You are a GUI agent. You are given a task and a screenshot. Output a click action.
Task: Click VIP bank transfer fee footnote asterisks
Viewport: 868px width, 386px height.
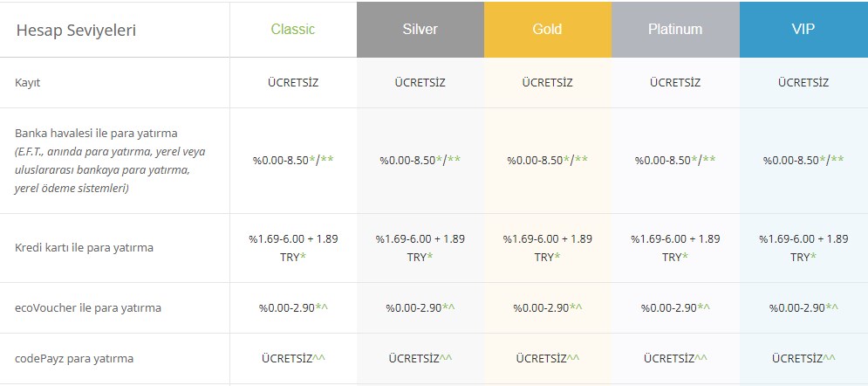pos(831,160)
